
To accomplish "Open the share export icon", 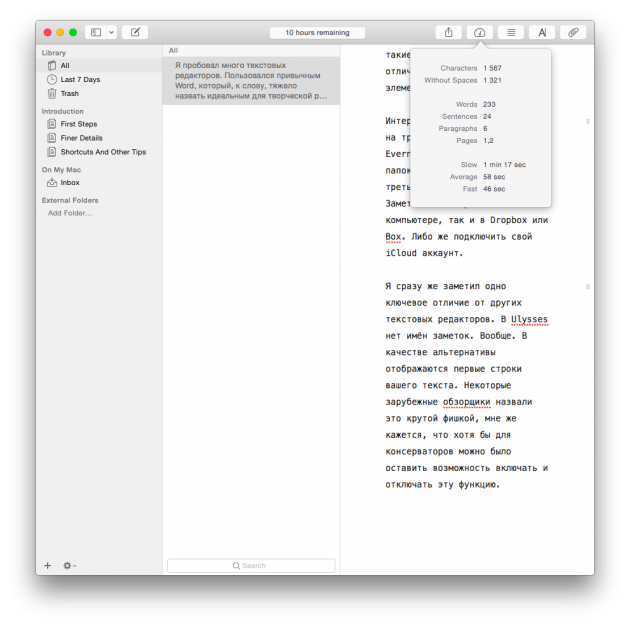I will pyautogui.click(x=448, y=32).
